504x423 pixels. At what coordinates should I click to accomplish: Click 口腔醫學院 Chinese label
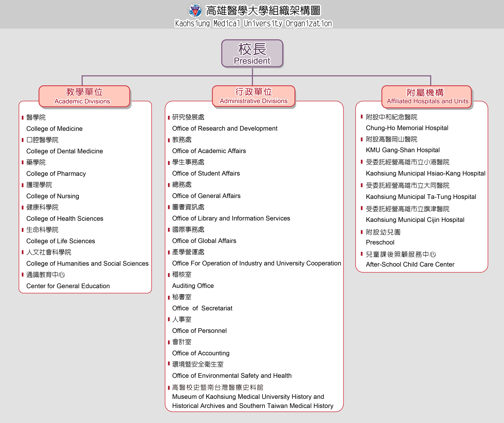click(x=43, y=140)
